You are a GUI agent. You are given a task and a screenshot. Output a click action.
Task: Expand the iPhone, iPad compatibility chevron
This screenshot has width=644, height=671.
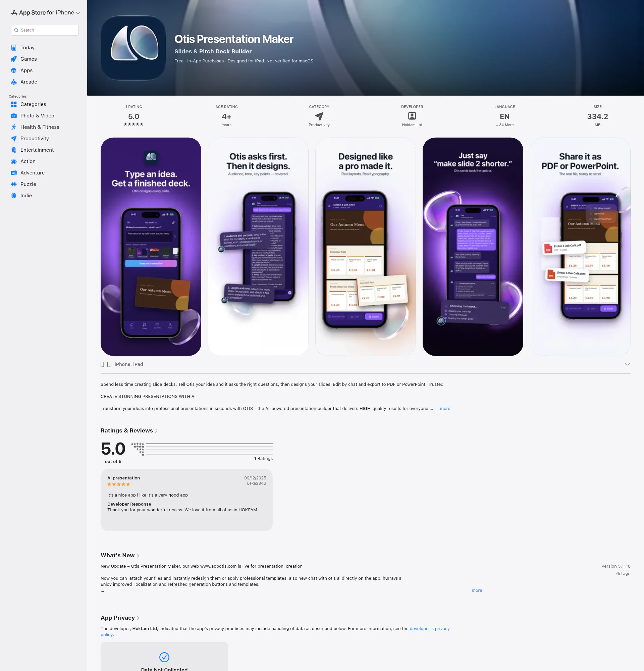tap(627, 364)
